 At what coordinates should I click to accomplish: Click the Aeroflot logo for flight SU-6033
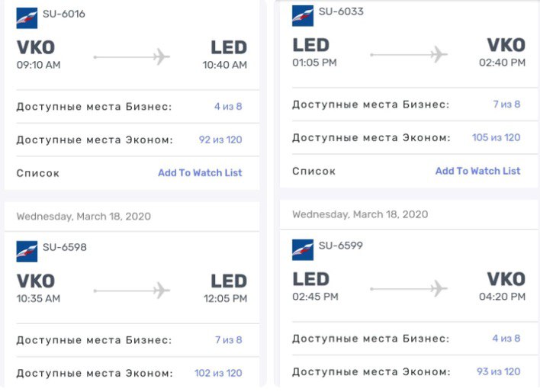click(x=303, y=16)
